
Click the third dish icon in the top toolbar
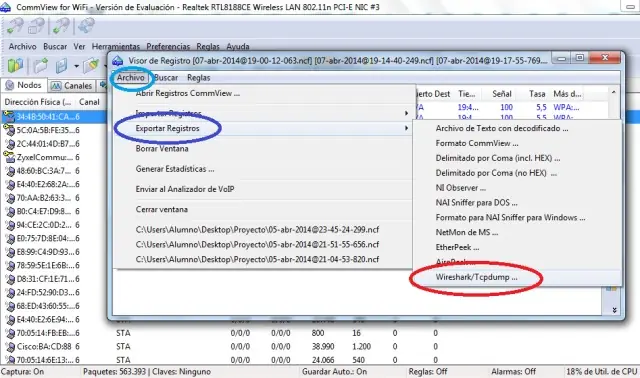pos(61,27)
